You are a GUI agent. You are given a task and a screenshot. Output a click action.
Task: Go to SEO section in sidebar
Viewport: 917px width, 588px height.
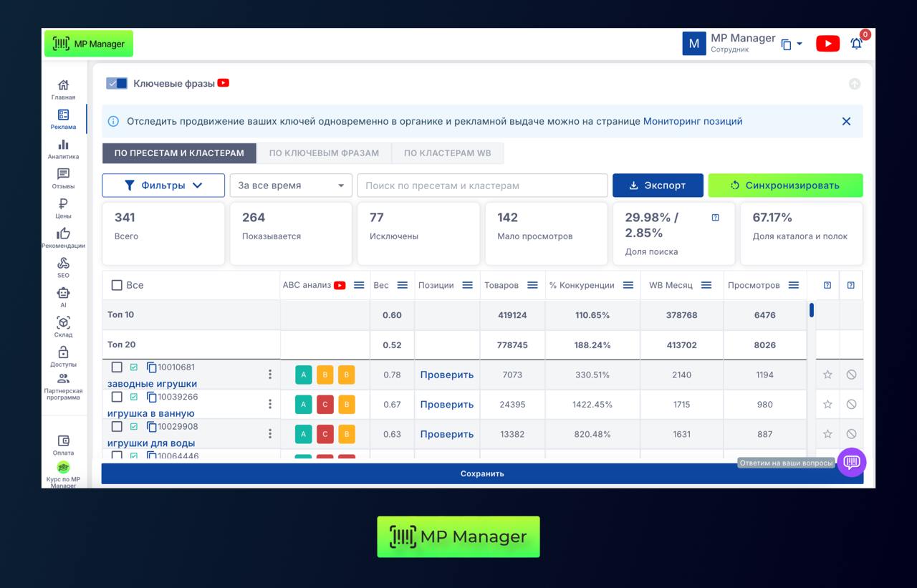pyautogui.click(x=63, y=266)
